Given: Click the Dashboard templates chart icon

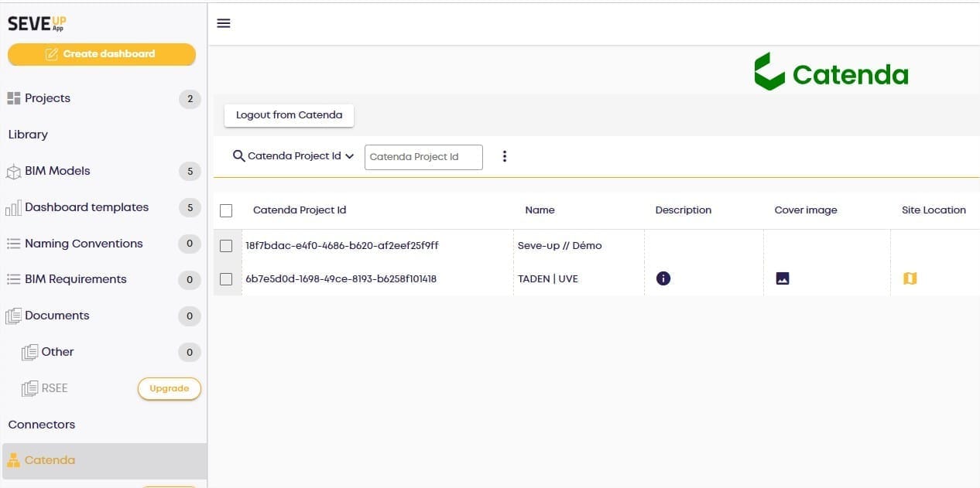Looking at the screenshot, I should (13, 208).
